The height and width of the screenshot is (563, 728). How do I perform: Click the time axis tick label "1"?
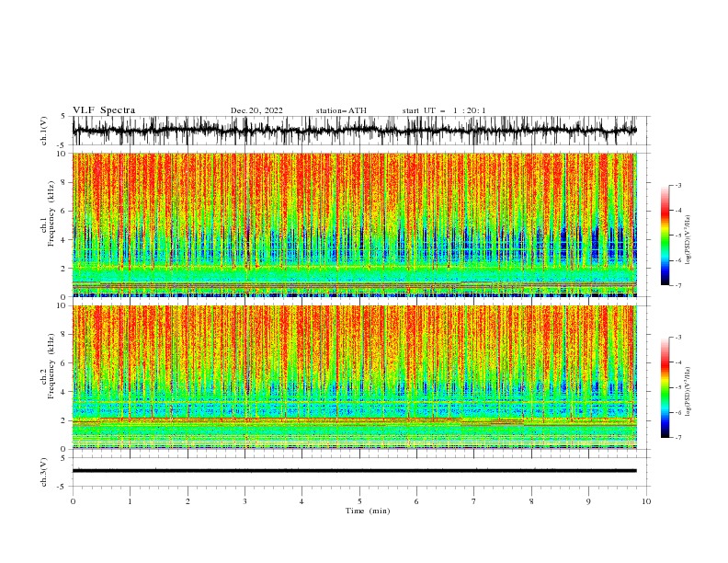(130, 501)
